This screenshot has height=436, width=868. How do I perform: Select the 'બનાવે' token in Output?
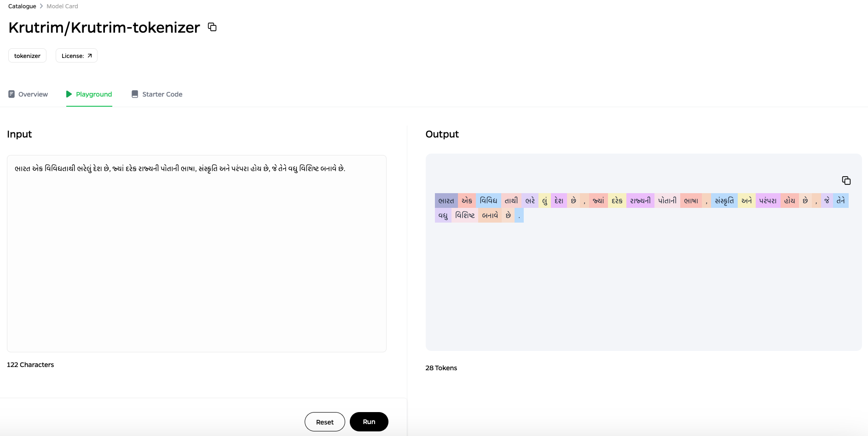[490, 215]
